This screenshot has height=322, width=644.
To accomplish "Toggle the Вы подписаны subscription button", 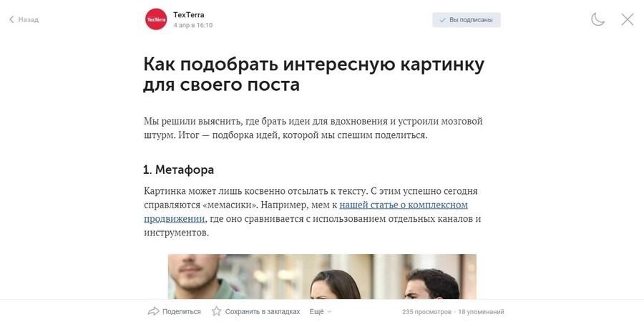I will (x=466, y=20).
